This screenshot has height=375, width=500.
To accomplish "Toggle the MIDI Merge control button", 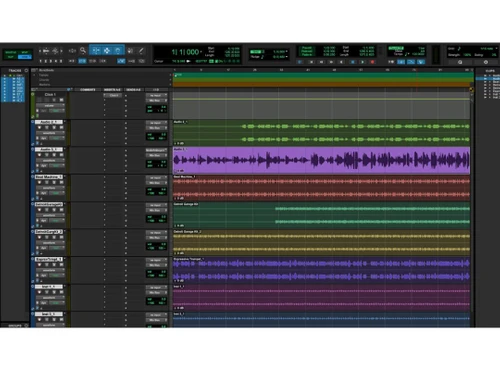I will [x=411, y=62].
